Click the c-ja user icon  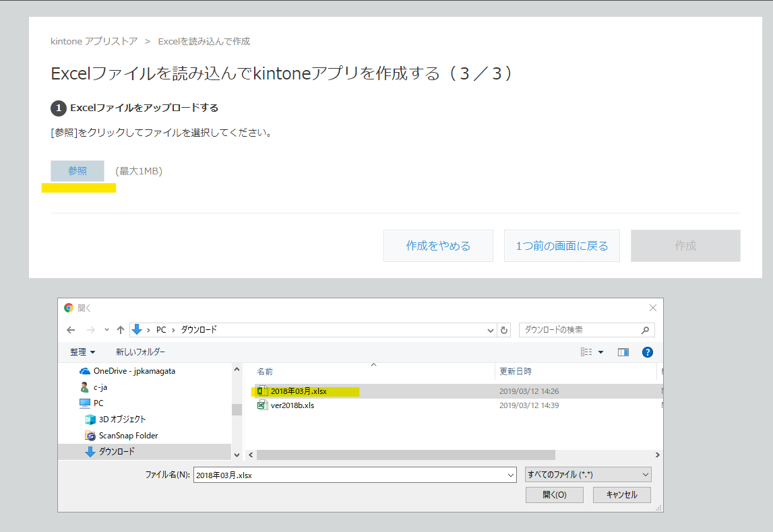coord(85,387)
